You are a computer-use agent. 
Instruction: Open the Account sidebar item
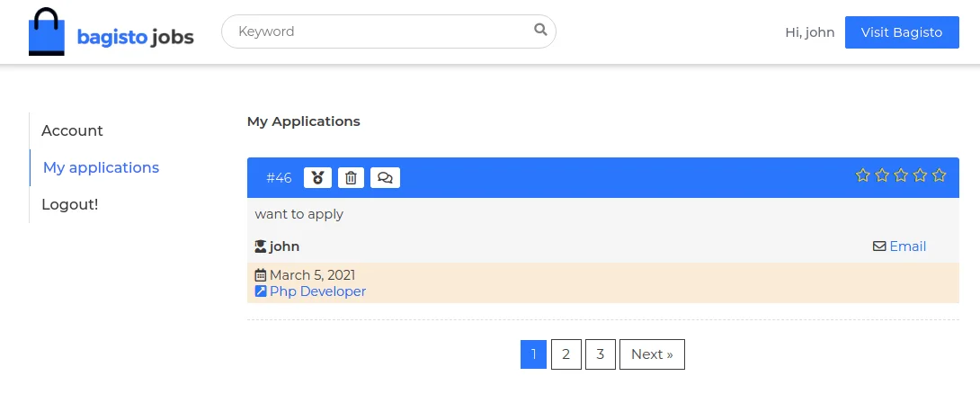tap(72, 130)
